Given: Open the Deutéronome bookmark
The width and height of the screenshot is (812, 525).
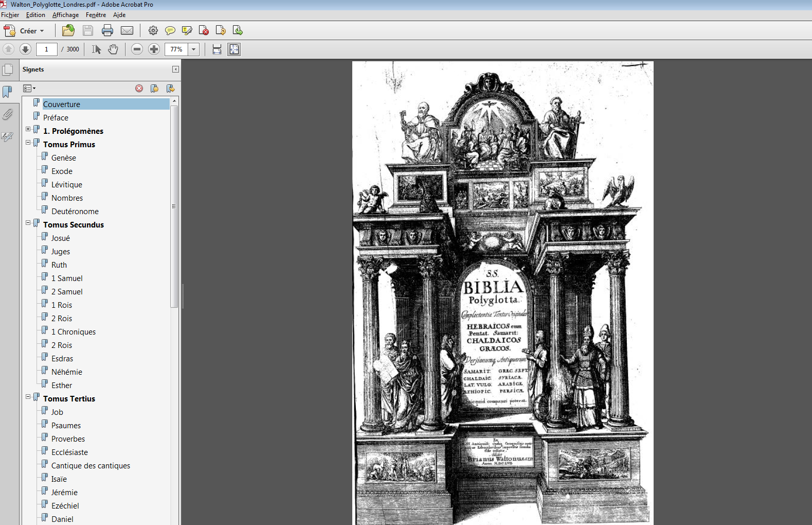Looking at the screenshot, I should pos(75,211).
